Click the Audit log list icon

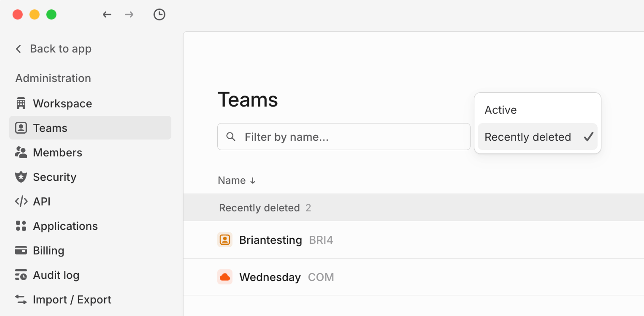pos(21,275)
